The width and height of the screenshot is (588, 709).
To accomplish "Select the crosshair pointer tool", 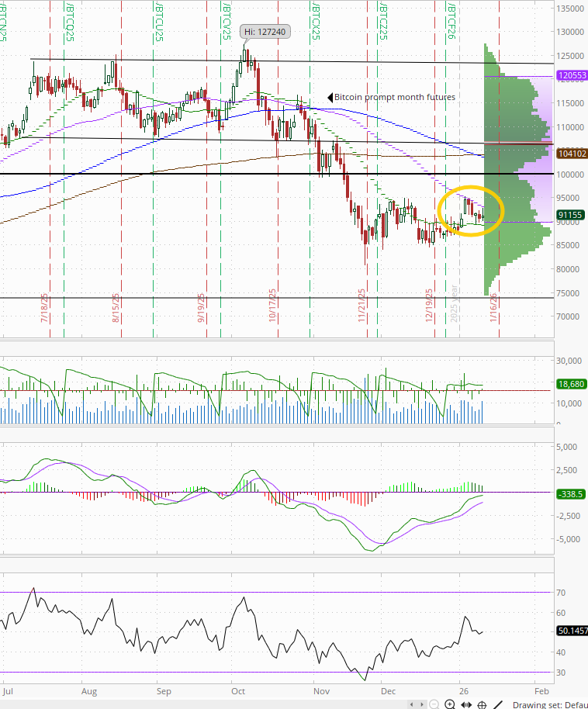I will pyautogui.click(x=483, y=704).
